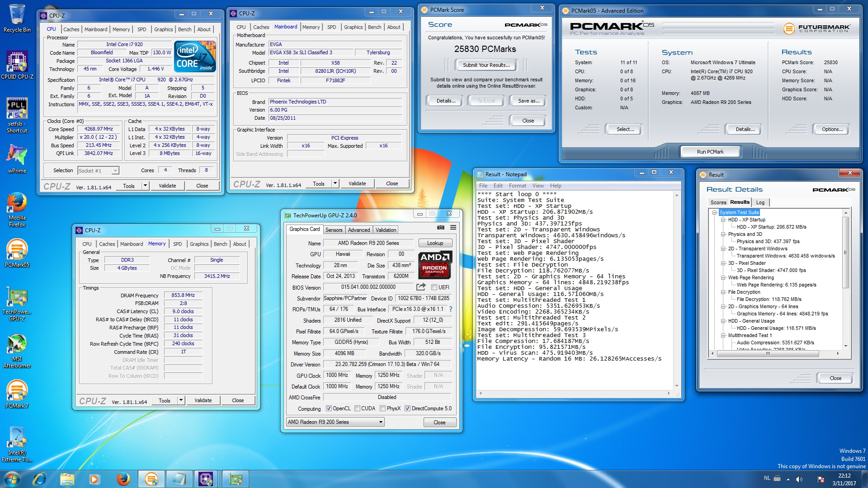
Task: Click the NL language indicator
Action: pyautogui.click(x=767, y=478)
